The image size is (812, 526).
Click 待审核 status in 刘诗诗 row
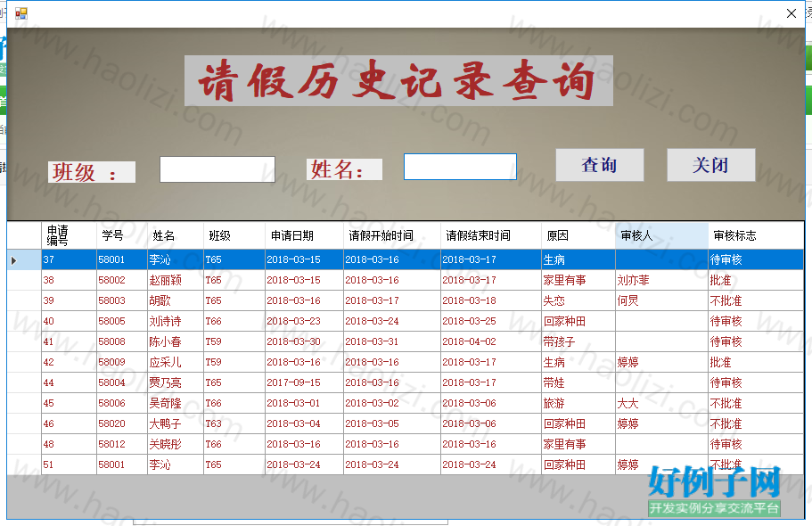pyautogui.click(x=756, y=321)
